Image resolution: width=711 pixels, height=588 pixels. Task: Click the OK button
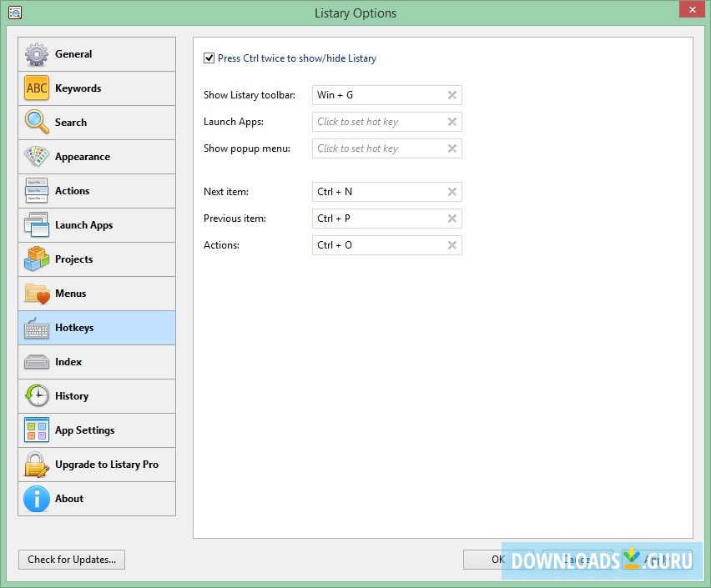[498, 560]
